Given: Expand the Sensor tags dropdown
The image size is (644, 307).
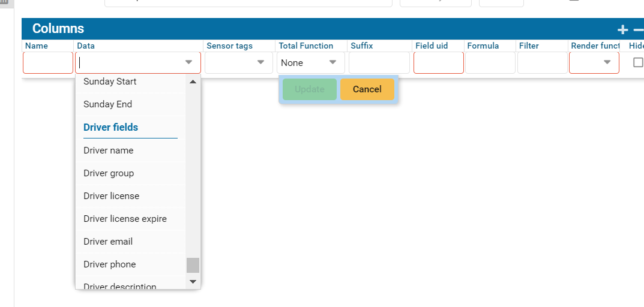Looking at the screenshot, I should (260, 62).
